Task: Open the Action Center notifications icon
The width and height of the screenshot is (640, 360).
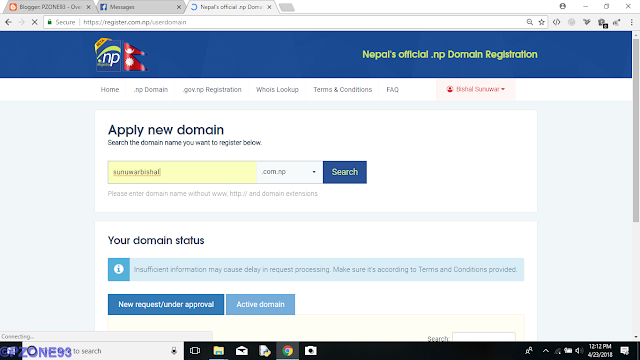Action: [624, 351]
